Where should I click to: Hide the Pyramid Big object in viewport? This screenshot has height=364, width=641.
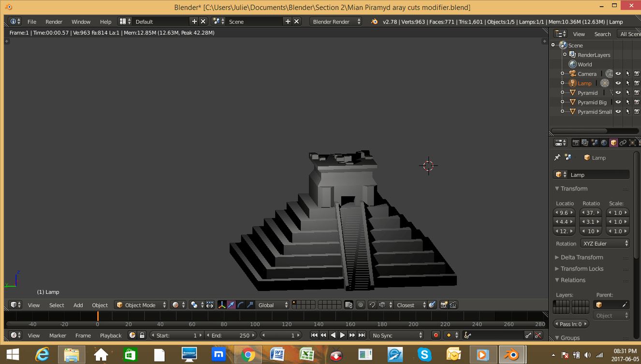point(618,102)
